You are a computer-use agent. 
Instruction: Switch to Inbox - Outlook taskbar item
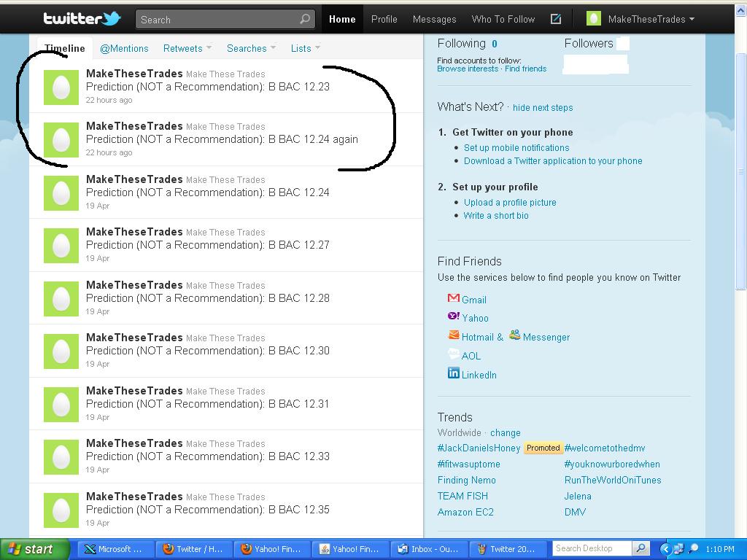(429, 549)
